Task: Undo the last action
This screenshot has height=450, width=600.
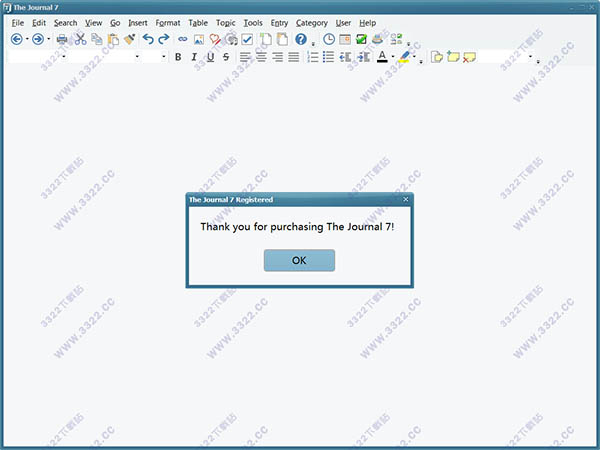Action: (148, 39)
